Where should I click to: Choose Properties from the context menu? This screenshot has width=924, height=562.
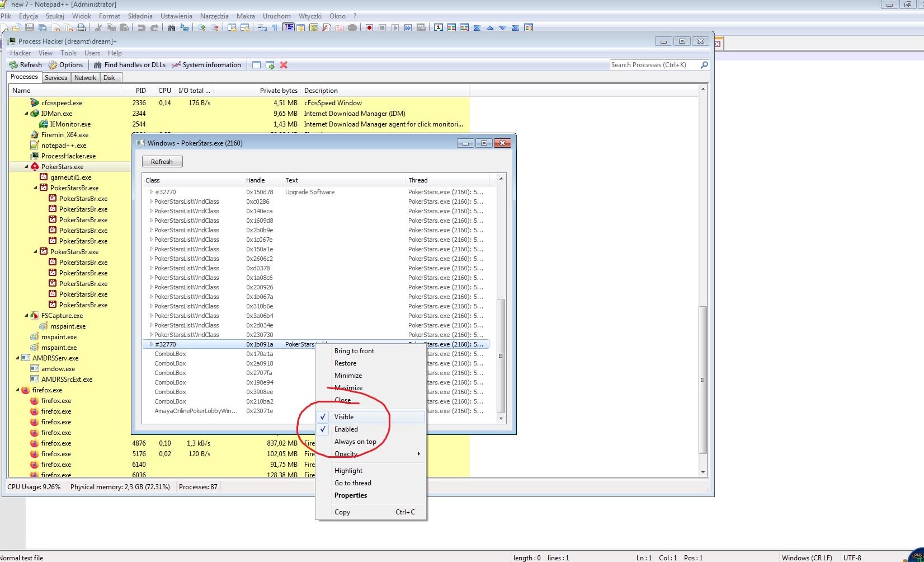[x=370, y=495]
